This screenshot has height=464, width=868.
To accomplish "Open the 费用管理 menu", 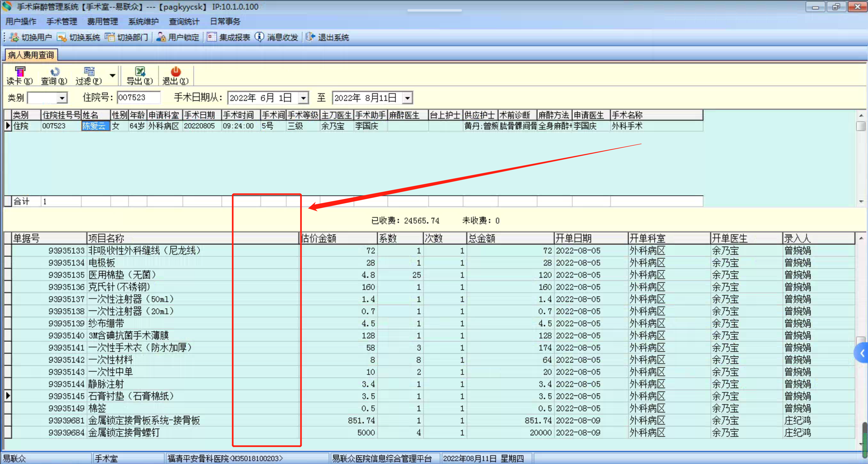I will point(103,21).
